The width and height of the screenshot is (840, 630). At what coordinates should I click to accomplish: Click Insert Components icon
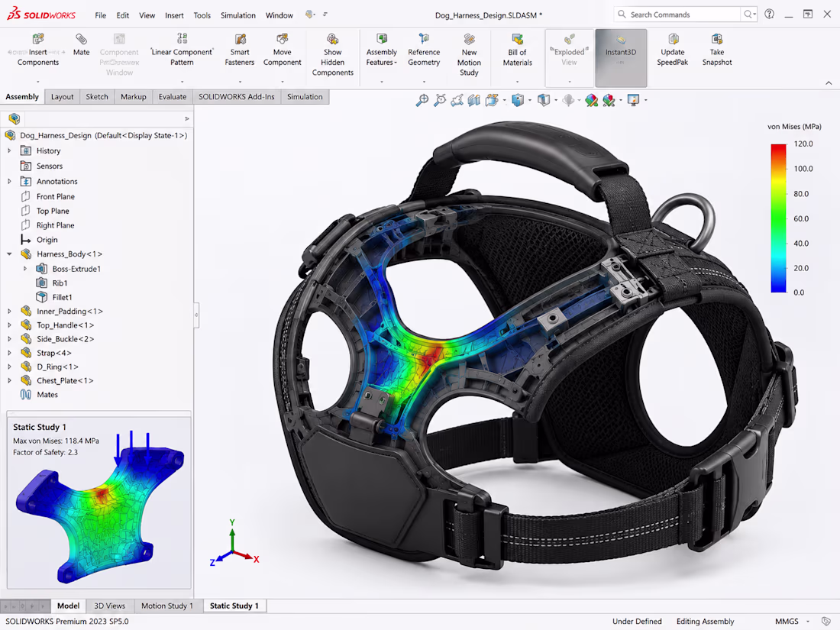coord(38,39)
